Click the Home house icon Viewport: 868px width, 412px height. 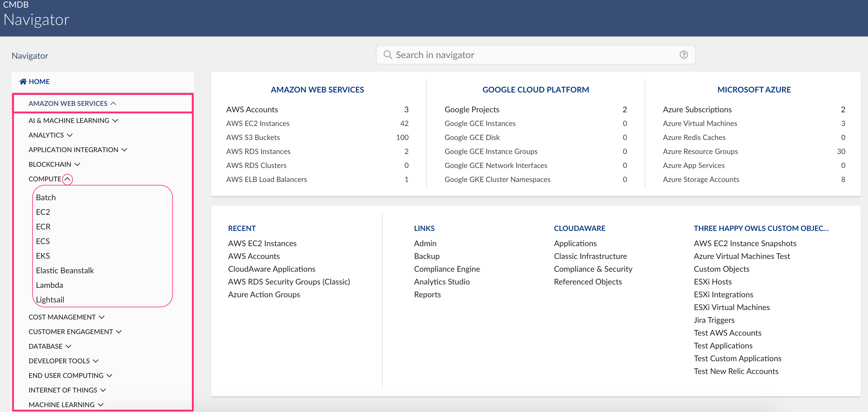pyautogui.click(x=23, y=82)
